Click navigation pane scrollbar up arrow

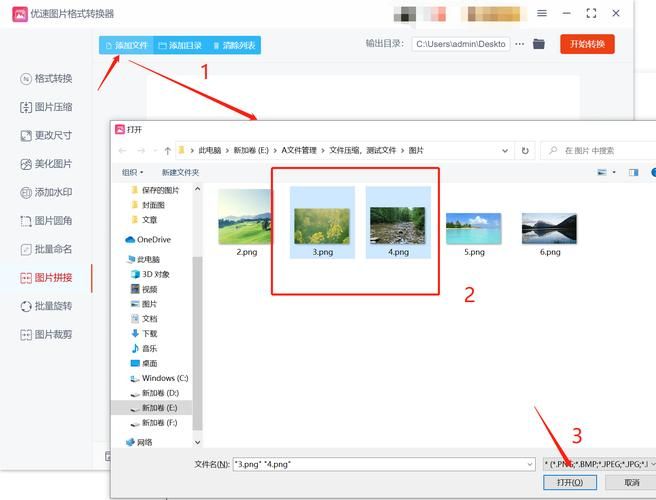pyautogui.click(x=197, y=189)
